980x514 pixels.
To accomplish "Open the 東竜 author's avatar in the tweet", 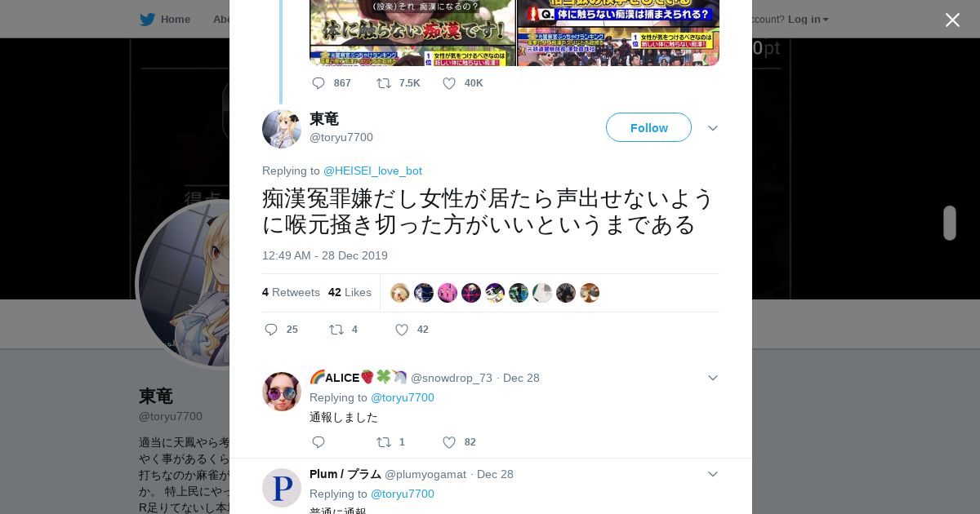I will click(x=282, y=129).
